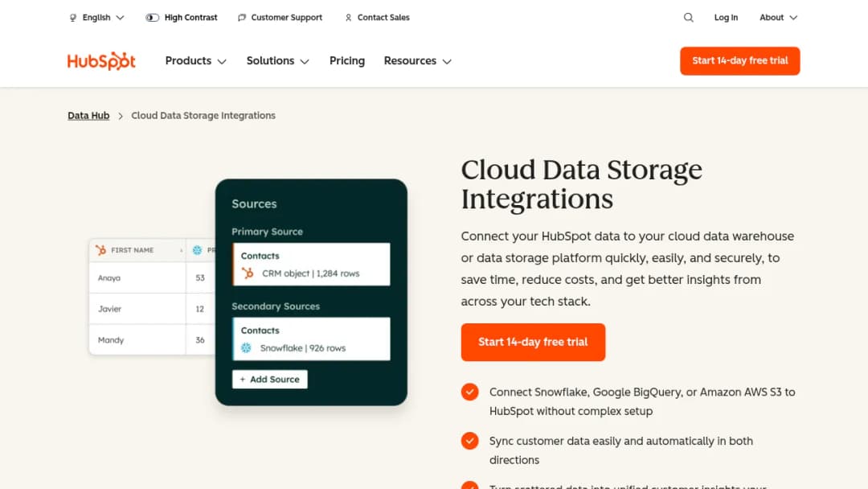This screenshot has width=868, height=489.
Task: Click the sprocket icon in FIRST NAME header
Action: click(x=100, y=250)
